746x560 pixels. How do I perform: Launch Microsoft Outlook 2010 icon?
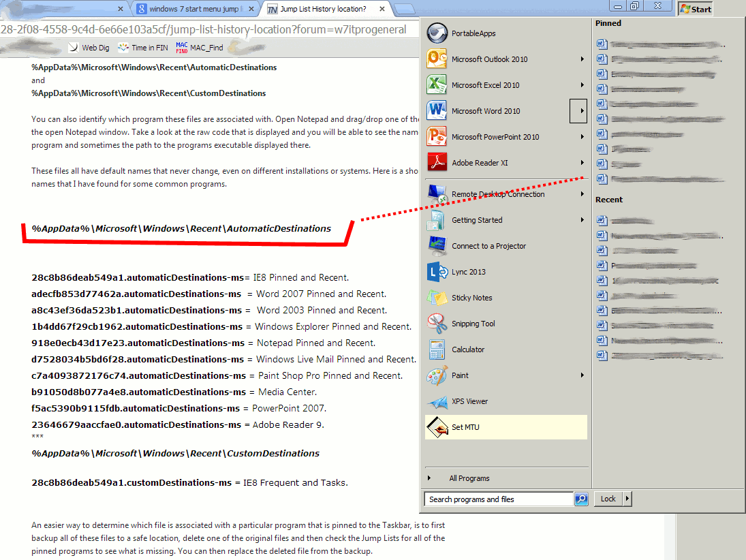(x=437, y=59)
